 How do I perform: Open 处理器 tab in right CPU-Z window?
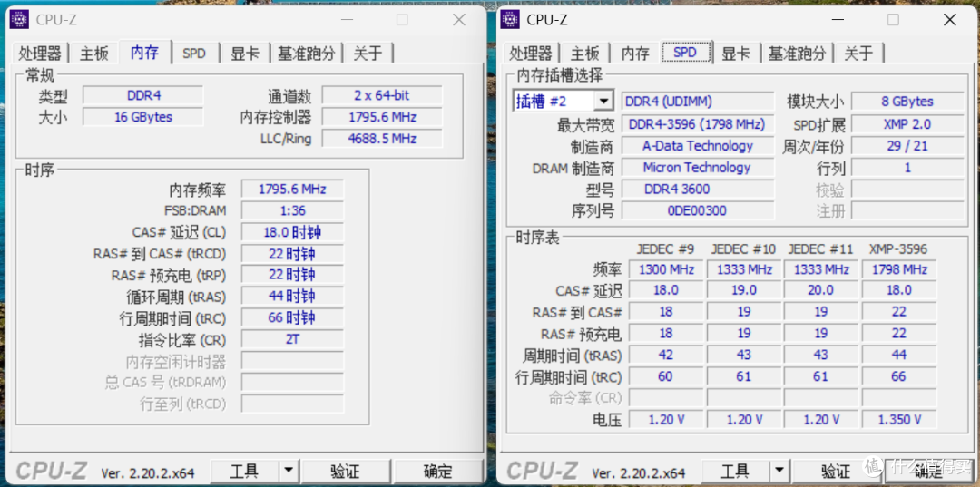pyautogui.click(x=531, y=54)
